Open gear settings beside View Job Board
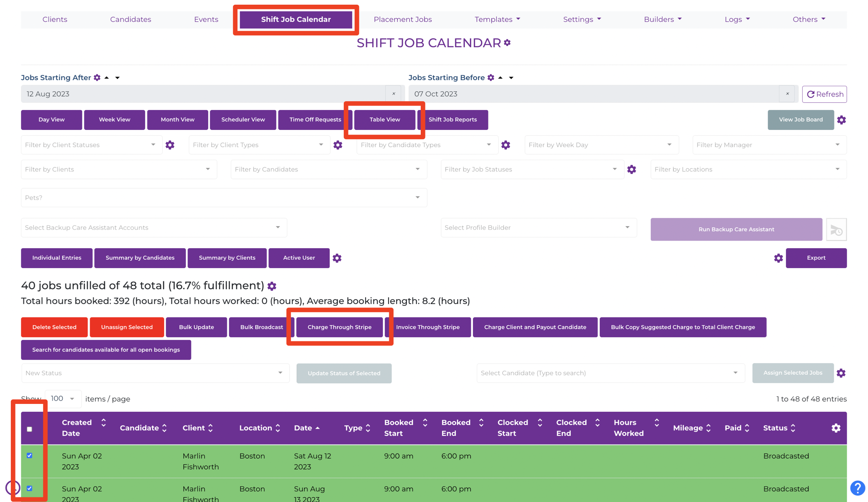The height and width of the screenshot is (502, 868). pyautogui.click(x=842, y=120)
